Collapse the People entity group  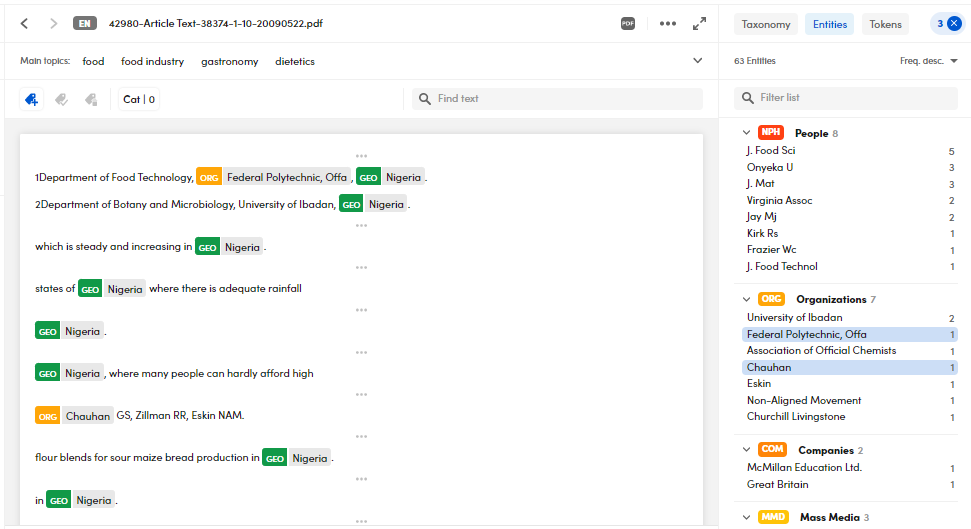pos(746,133)
